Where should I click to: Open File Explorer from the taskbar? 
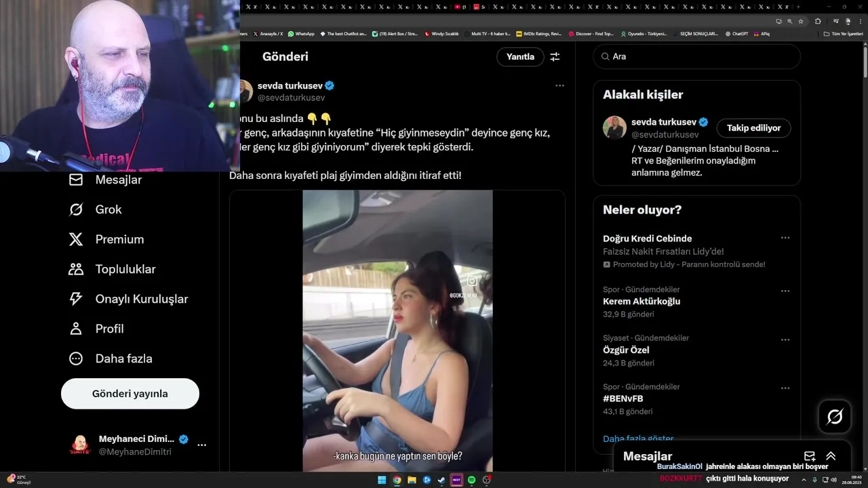[412, 480]
